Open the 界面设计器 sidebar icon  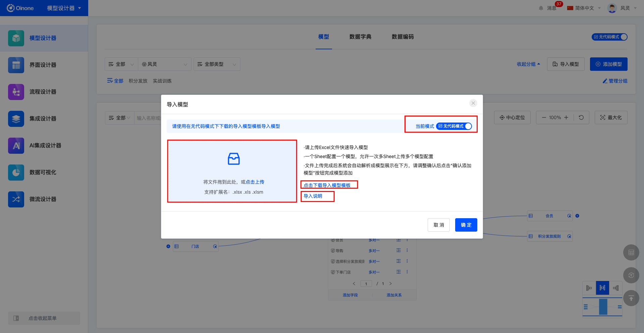point(16,65)
